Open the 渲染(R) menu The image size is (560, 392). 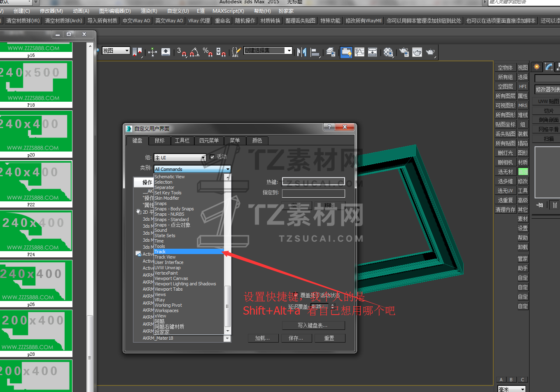[149, 11]
